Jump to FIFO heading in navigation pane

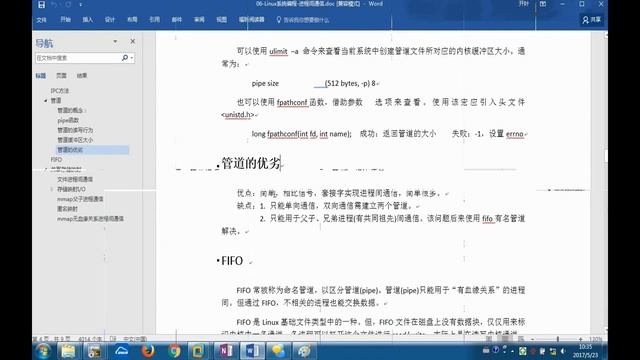pos(56,160)
